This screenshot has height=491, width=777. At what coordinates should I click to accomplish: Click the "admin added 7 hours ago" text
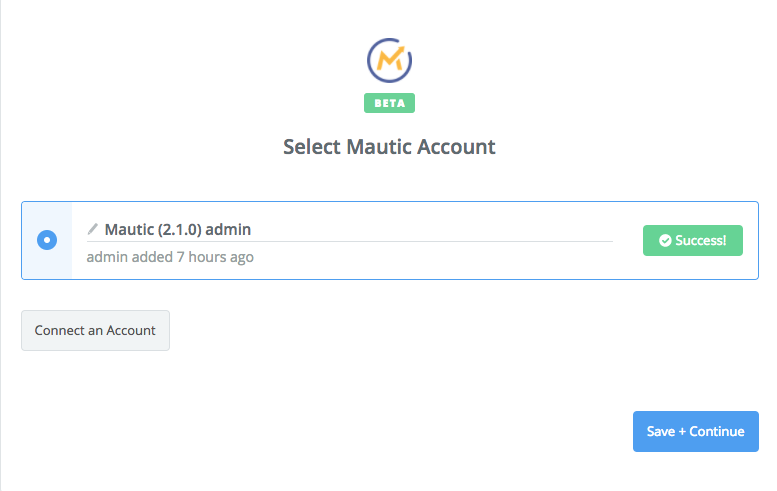click(x=170, y=257)
